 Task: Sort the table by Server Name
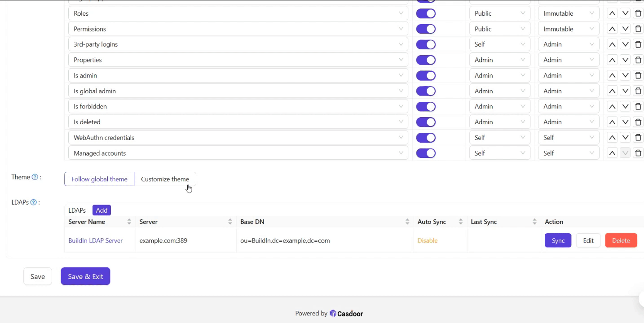(129, 222)
